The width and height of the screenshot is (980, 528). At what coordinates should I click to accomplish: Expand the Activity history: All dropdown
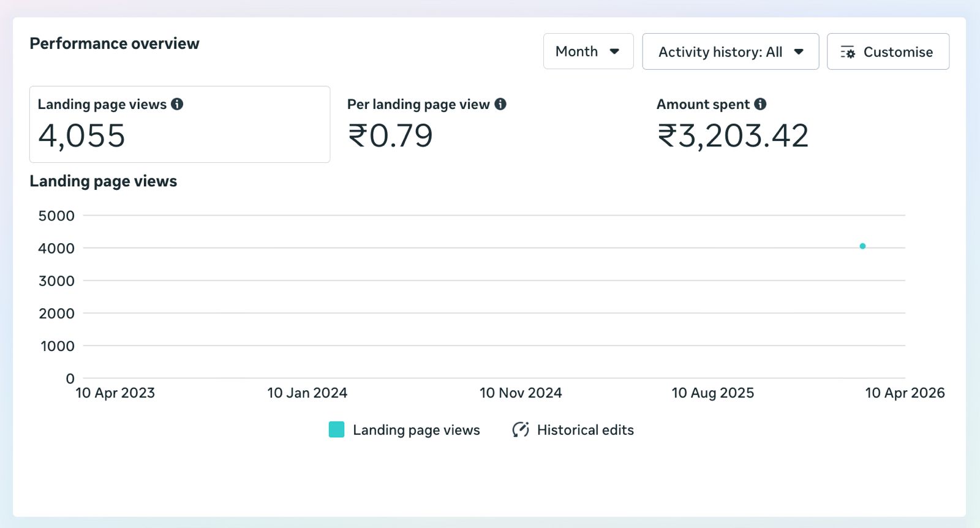point(730,51)
